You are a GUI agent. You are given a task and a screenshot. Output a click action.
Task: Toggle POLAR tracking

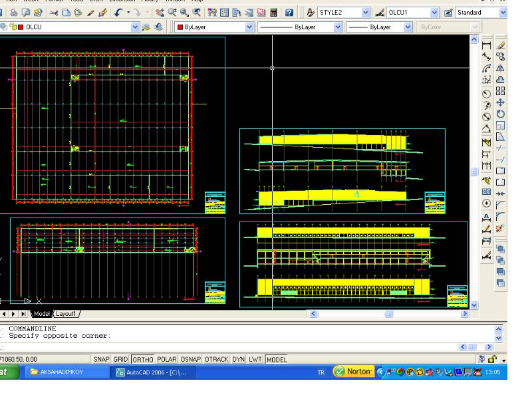[x=167, y=359]
